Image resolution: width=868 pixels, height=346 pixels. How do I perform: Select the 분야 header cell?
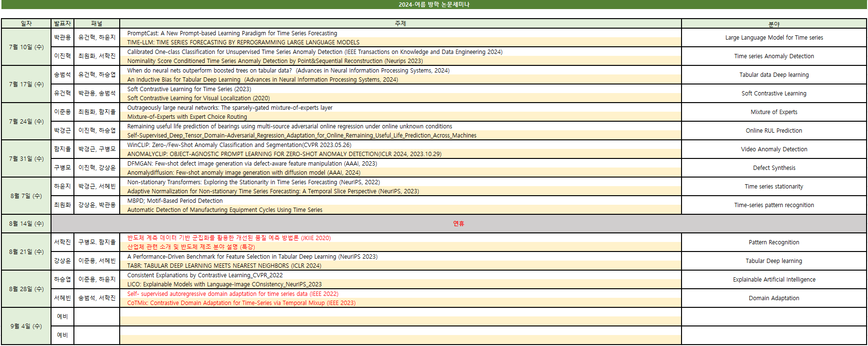pos(774,24)
